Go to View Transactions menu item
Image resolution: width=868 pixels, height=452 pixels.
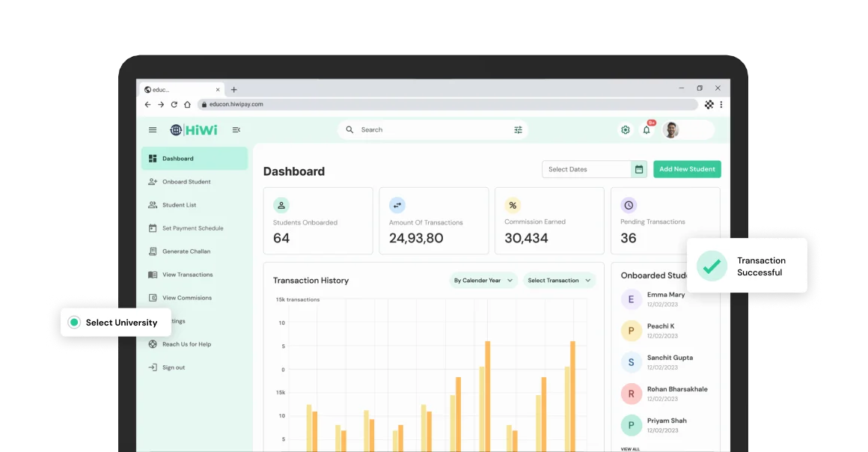[x=187, y=275]
